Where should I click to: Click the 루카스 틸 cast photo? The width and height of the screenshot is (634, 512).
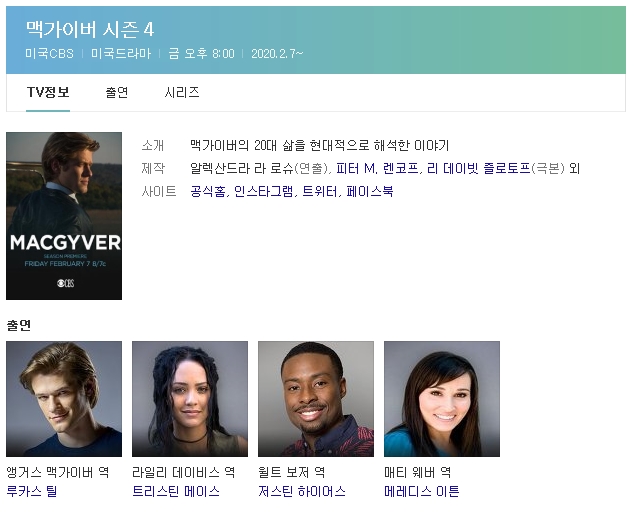pos(64,399)
